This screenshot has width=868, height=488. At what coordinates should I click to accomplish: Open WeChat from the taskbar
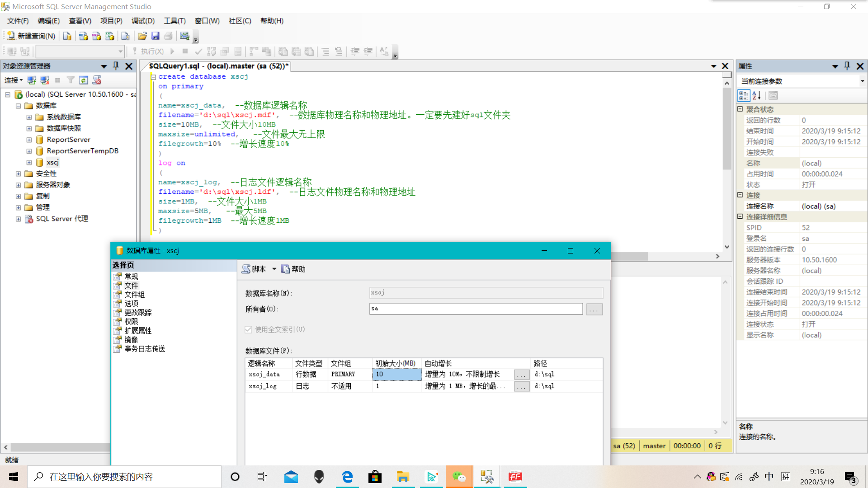(x=459, y=477)
